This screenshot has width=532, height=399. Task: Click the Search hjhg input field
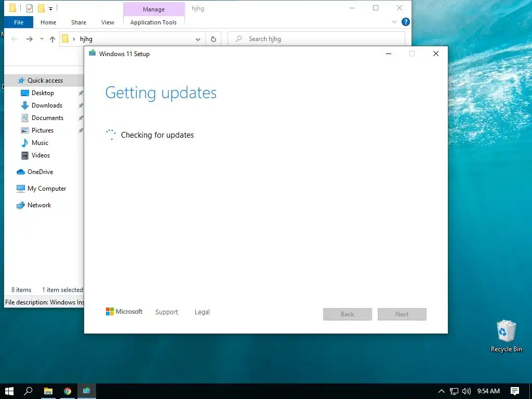click(316, 39)
